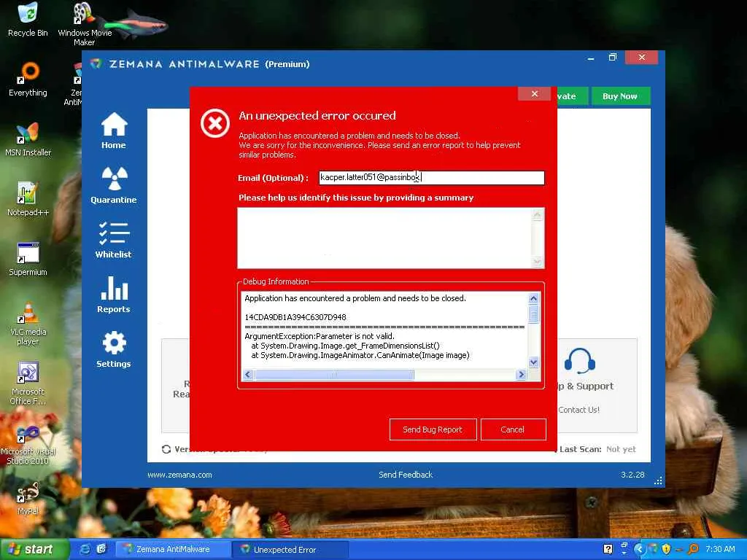Close the unexpected error dialog
The height and width of the screenshot is (560, 747).
coord(535,94)
